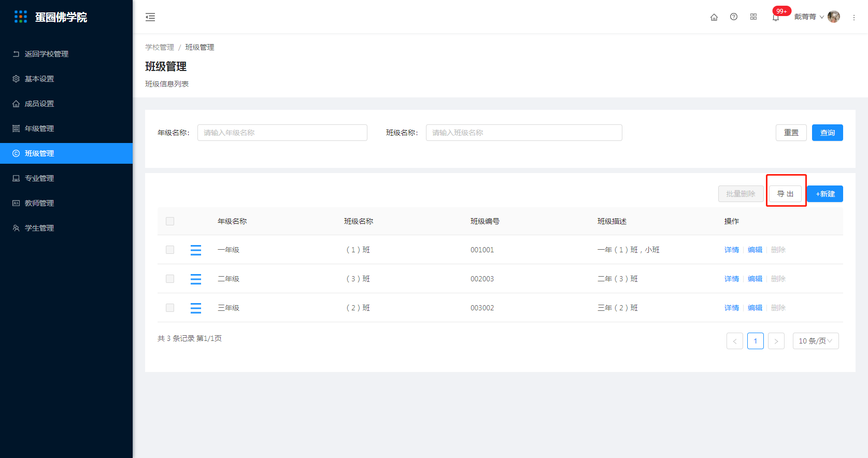Open 基本设置 menu item
The height and width of the screenshot is (458, 868).
point(66,79)
